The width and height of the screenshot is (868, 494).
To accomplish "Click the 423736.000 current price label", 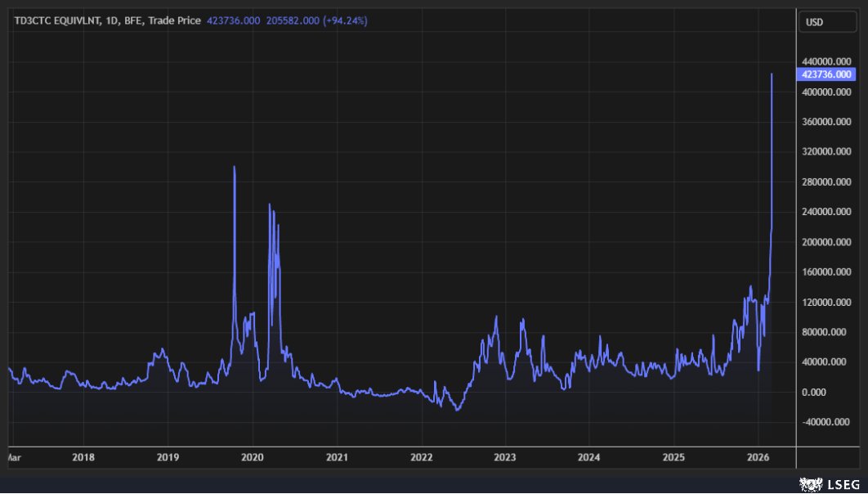I will click(826, 74).
